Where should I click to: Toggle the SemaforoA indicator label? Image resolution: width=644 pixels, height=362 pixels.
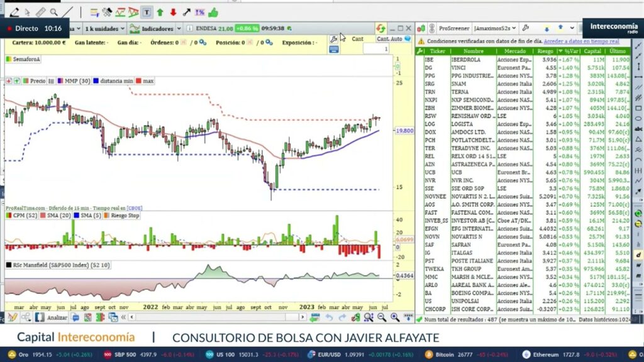pos(23,59)
